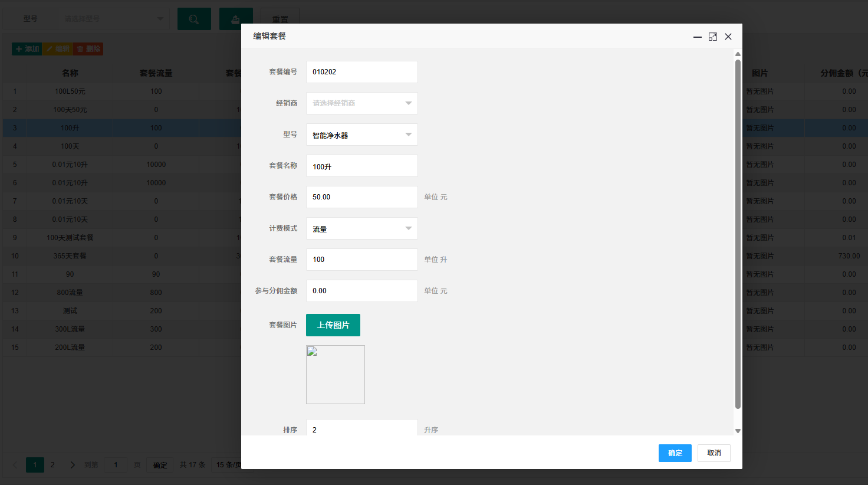This screenshot has height=485, width=868.
Task: Click the green export icon button
Action: (236, 19)
